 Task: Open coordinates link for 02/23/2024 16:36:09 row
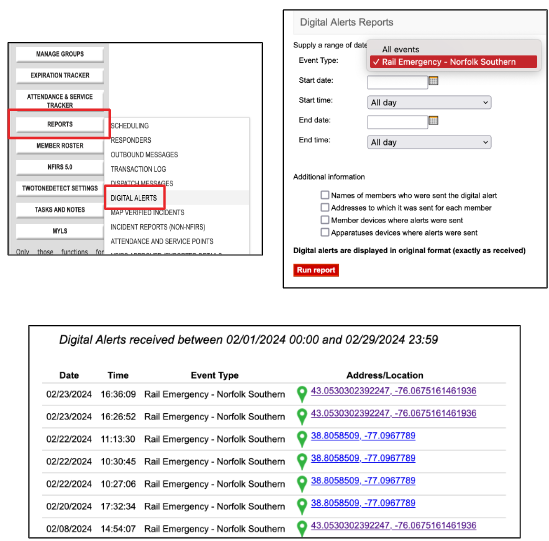394,391
